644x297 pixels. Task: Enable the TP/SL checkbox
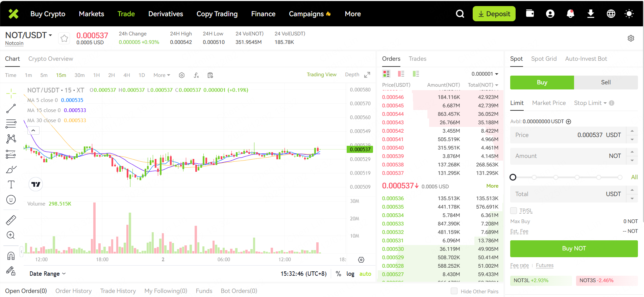[514, 211]
